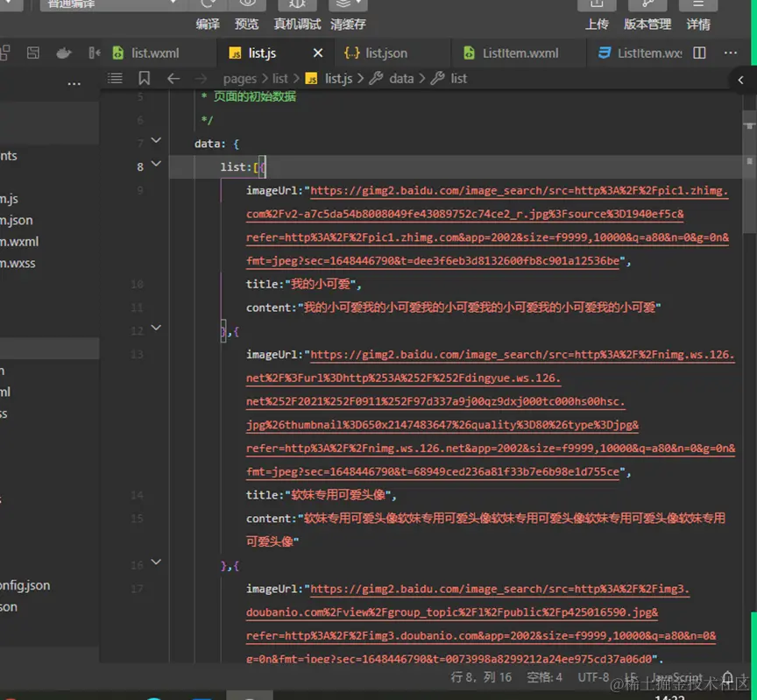This screenshot has width=757, height=700.
Task: Click the line and column indicator 行 8, 列 16
Action: click(481, 677)
